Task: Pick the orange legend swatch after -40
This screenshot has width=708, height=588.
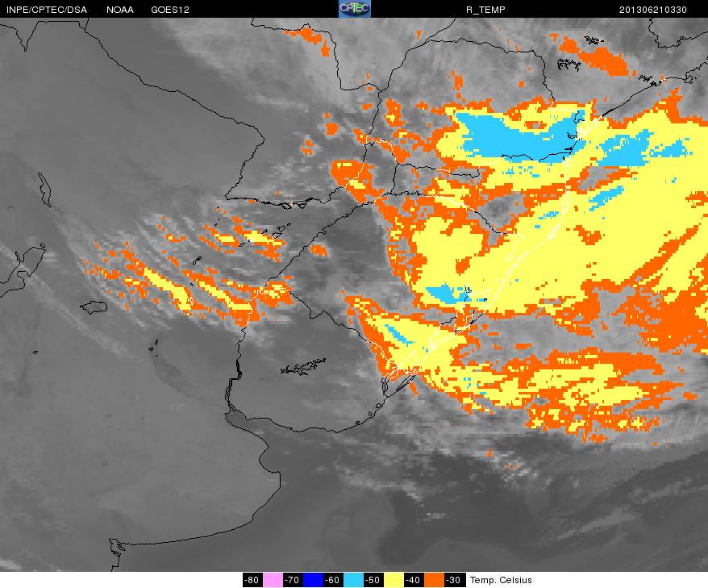Action: (x=434, y=580)
